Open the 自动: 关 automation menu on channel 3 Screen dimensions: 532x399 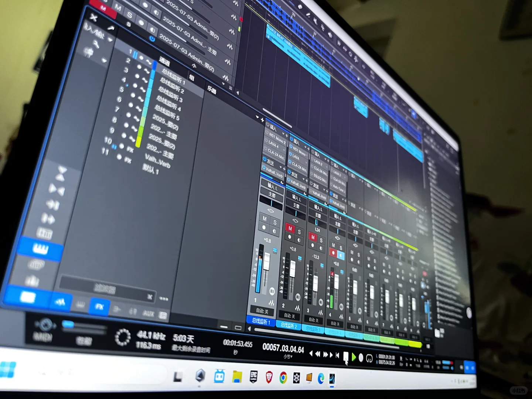[313, 320]
